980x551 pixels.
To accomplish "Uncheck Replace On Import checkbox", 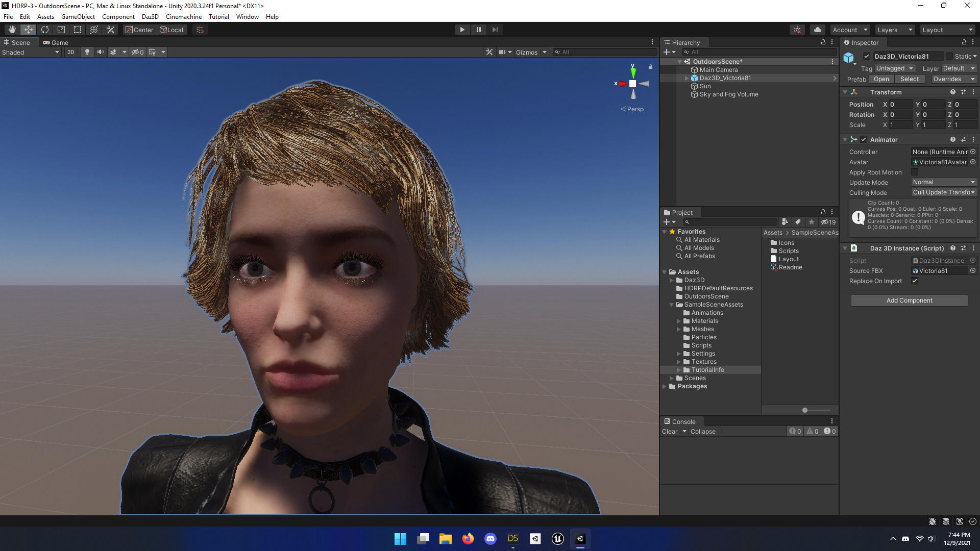I will [915, 281].
